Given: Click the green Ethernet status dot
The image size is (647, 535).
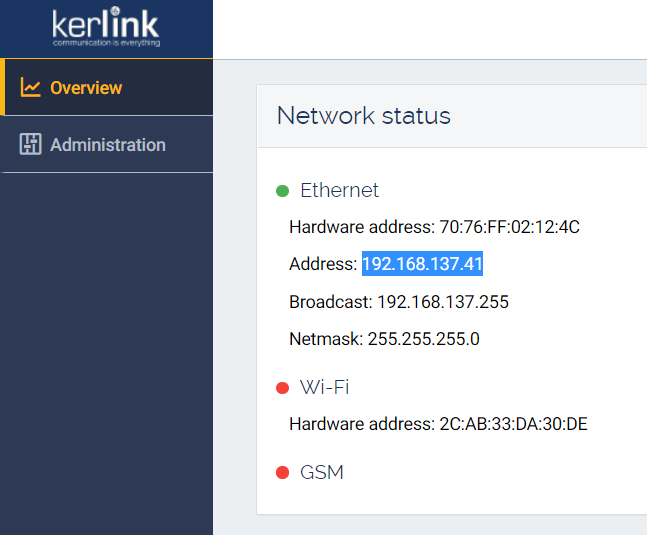Looking at the screenshot, I should (x=282, y=191).
